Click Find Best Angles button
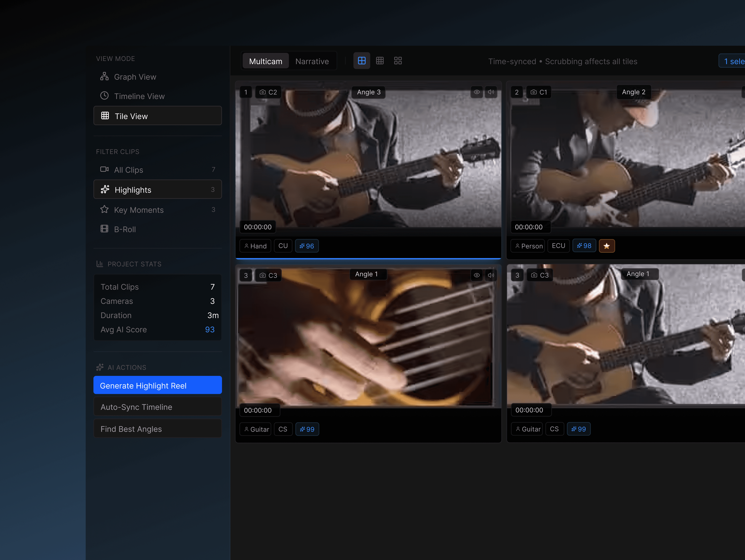745x560 pixels. click(x=157, y=429)
